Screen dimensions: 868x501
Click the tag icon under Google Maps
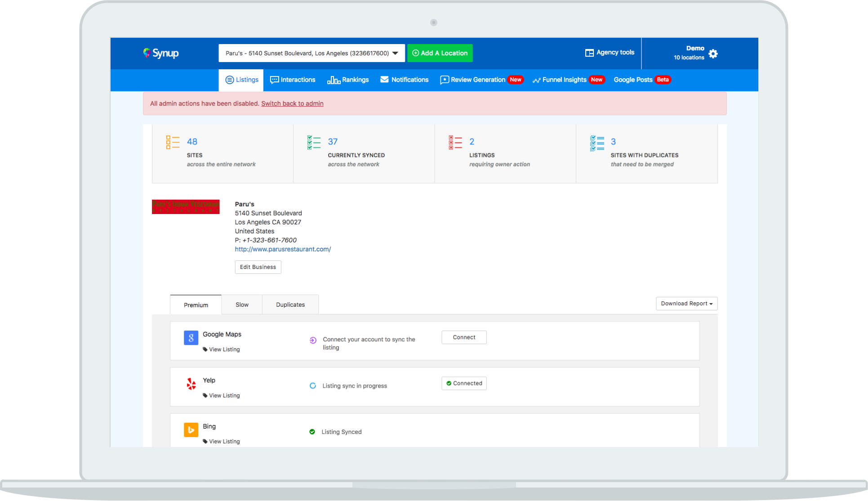(x=205, y=349)
